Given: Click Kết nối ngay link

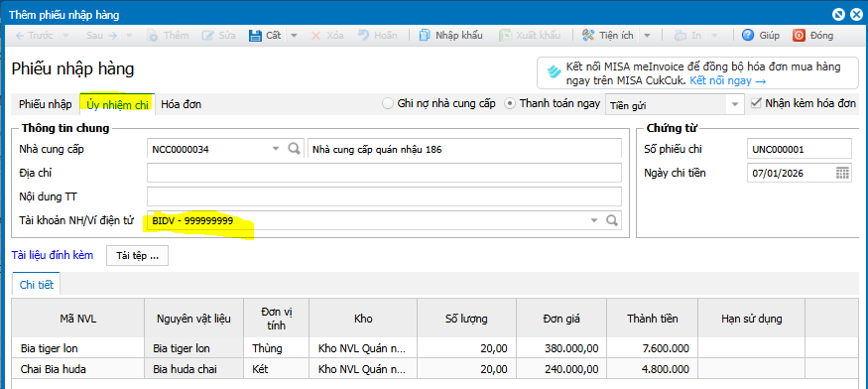Looking at the screenshot, I should tap(727, 81).
